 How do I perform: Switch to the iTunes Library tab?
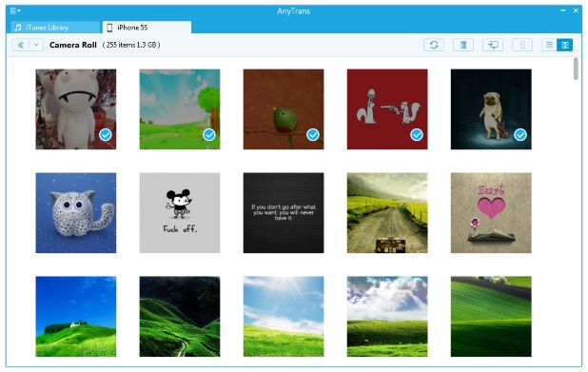tap(55, 28)
